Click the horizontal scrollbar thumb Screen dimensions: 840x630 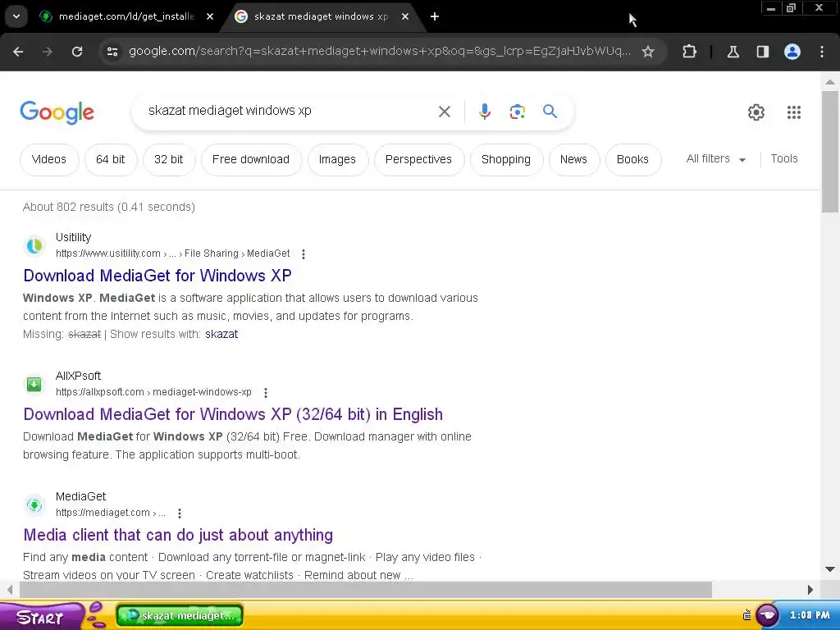365,590
